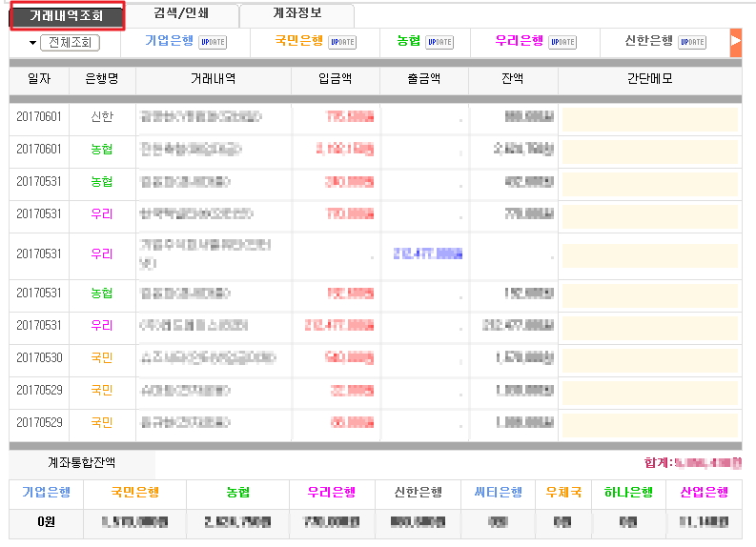Click 국민은행 in the balance summary
Viewport: 756px width, 547px height.
[135, 493]
